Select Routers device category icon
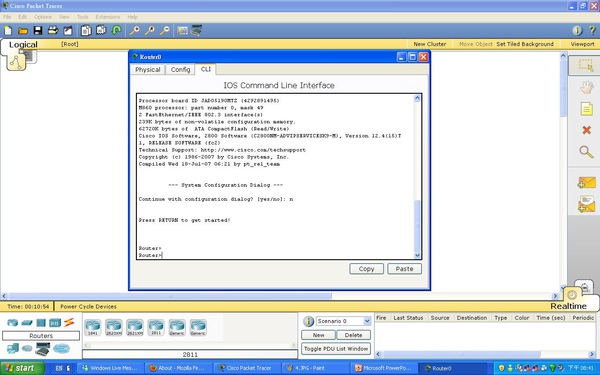 tap(13, 323)
